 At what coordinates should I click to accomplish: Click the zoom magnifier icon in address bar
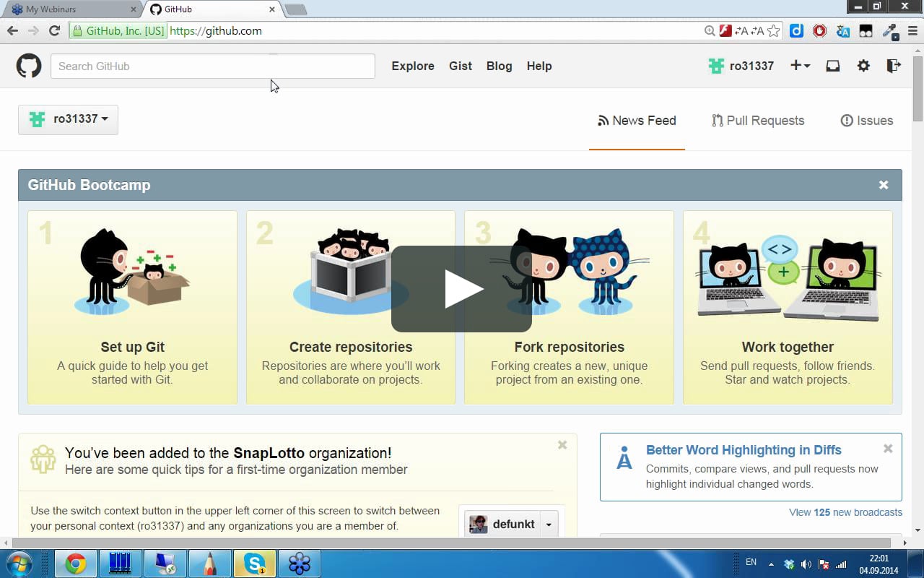click(x=710, y=30)
